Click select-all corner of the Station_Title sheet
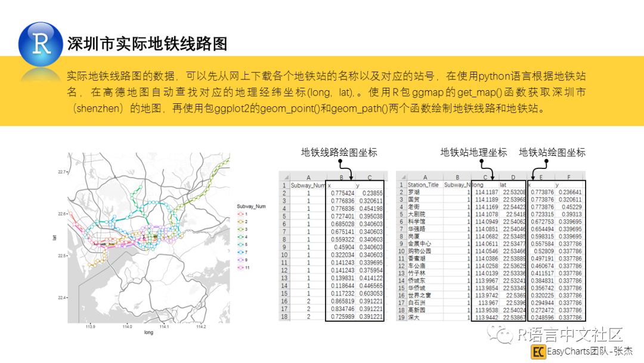Screen dimensions: 644x363 click(x=402, y=177)
